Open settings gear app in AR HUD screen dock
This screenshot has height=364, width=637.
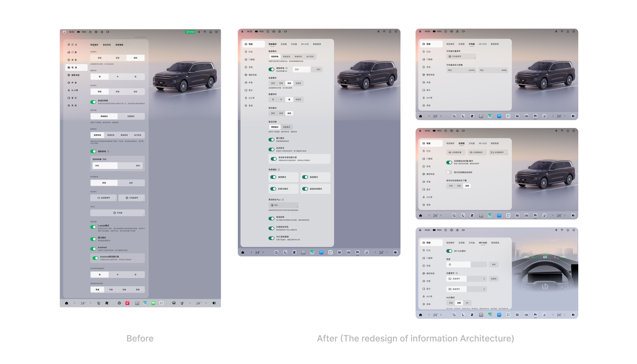point(481,315)
